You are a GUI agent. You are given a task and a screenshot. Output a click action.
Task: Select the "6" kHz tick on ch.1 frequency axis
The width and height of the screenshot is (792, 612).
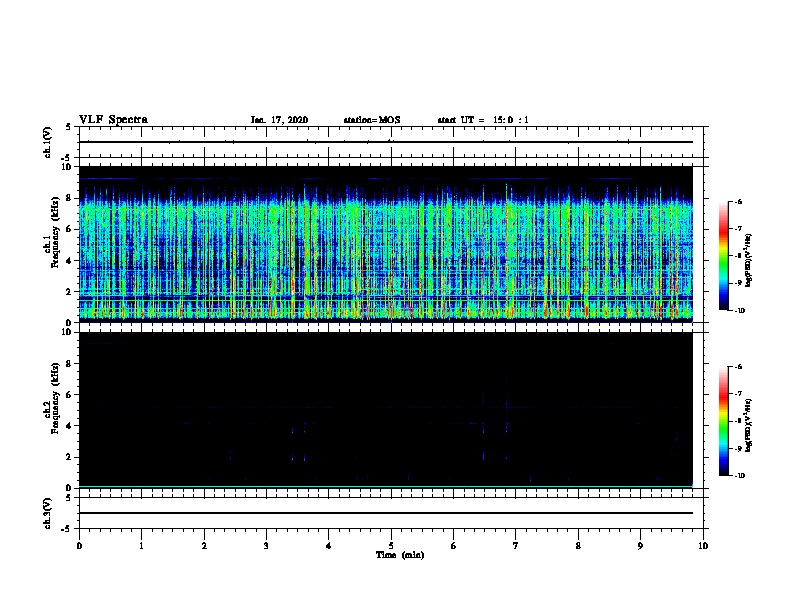coord(69,229)
